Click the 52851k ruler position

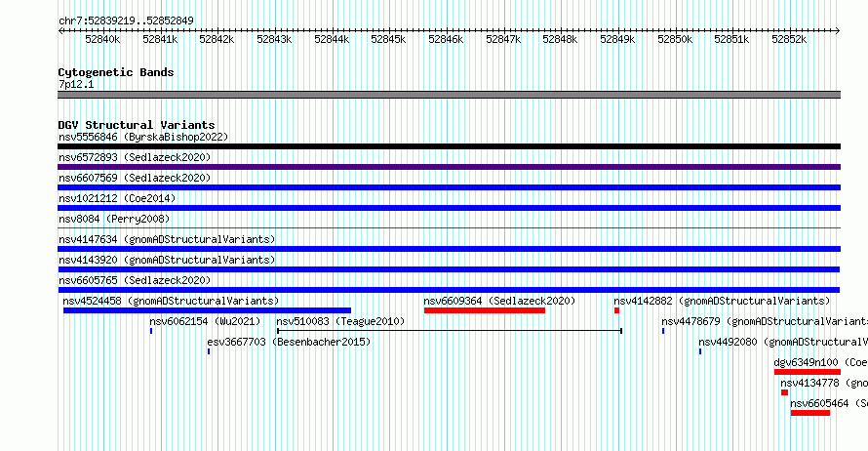731,39
